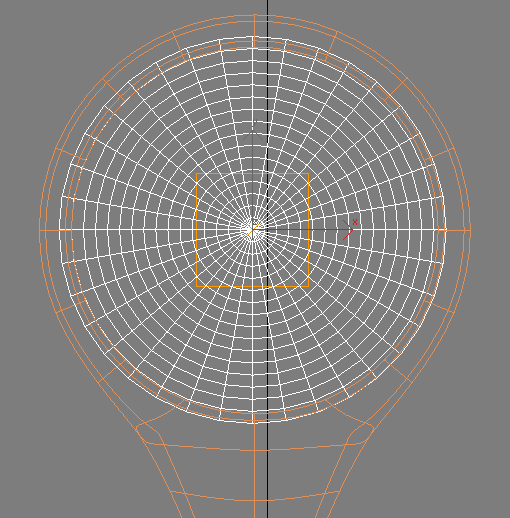Click the gray Y-axis arrow above the pivot

click(x=253, y=133)
